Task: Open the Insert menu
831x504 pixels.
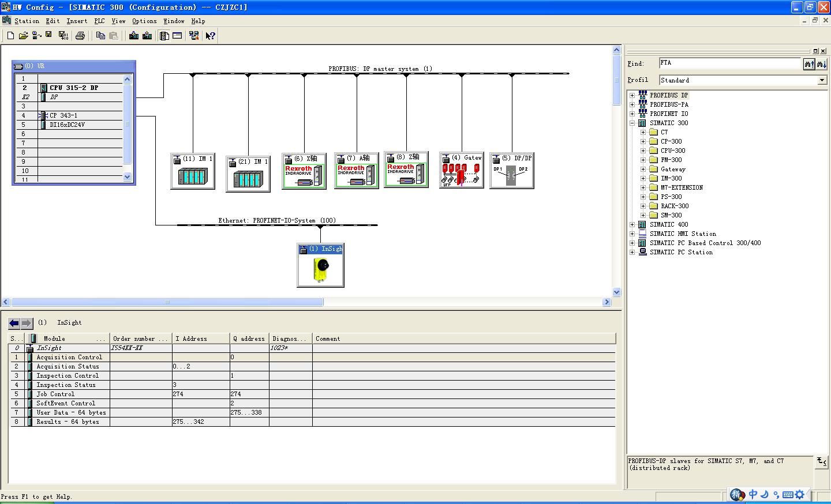Action: (77, 21)
